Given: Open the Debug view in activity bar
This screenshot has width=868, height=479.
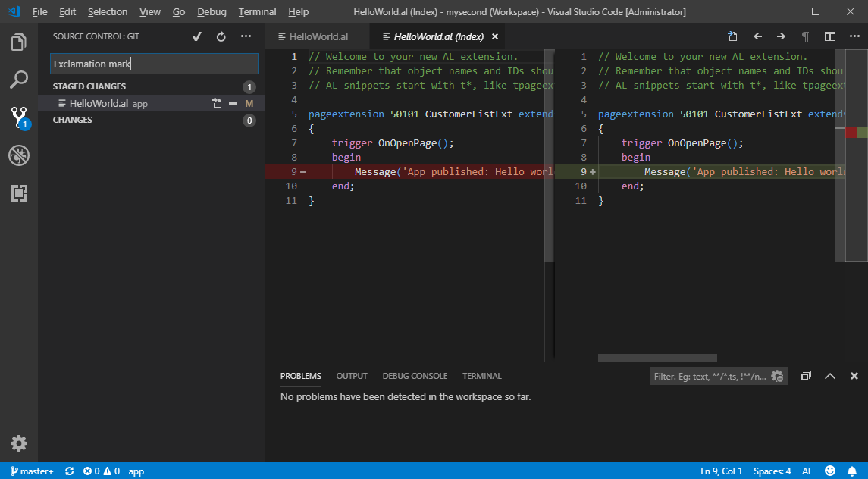Looking at the screenshot, I should 19,156.
